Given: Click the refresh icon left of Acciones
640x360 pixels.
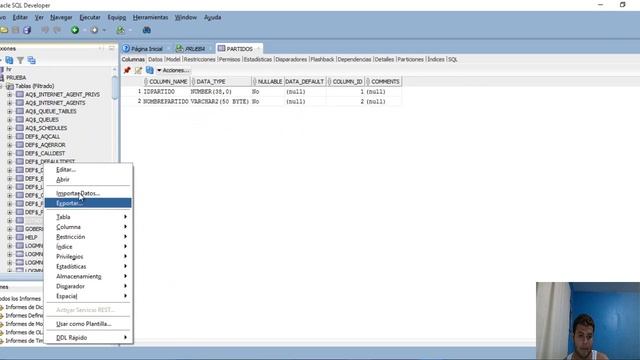Looking at the screenshot, I should coord(150,70).
